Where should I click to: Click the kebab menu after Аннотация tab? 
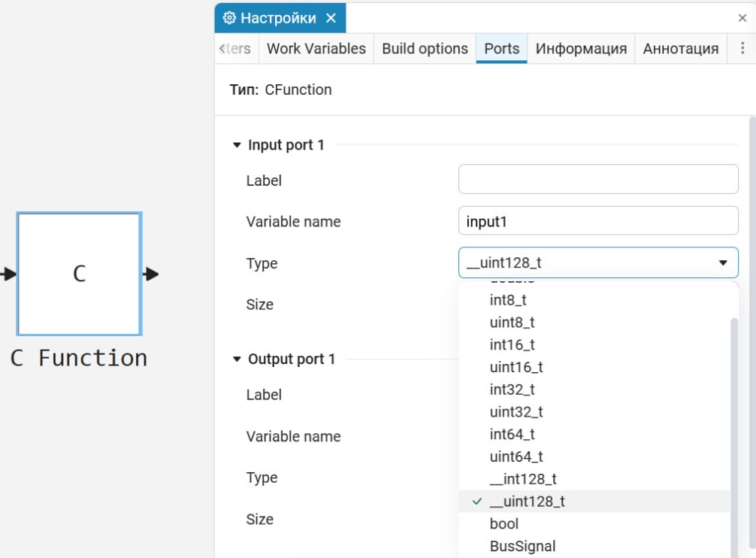(742, 48)
